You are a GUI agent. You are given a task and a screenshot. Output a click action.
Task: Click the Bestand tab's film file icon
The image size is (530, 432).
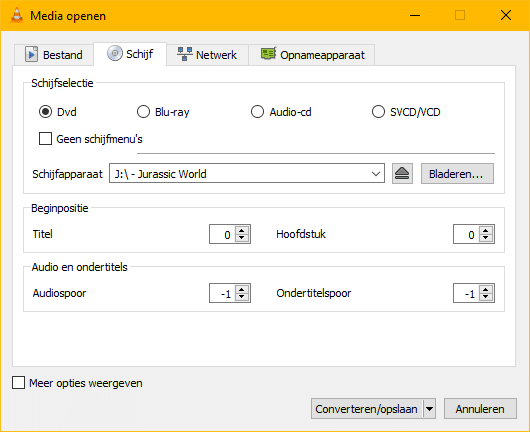click(x=31, y=54)
